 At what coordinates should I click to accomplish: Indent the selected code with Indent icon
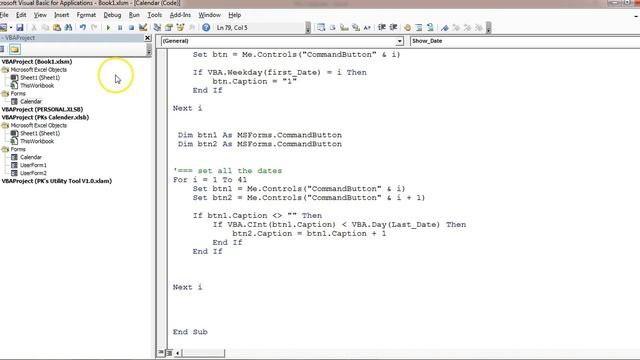coord(382,27)
